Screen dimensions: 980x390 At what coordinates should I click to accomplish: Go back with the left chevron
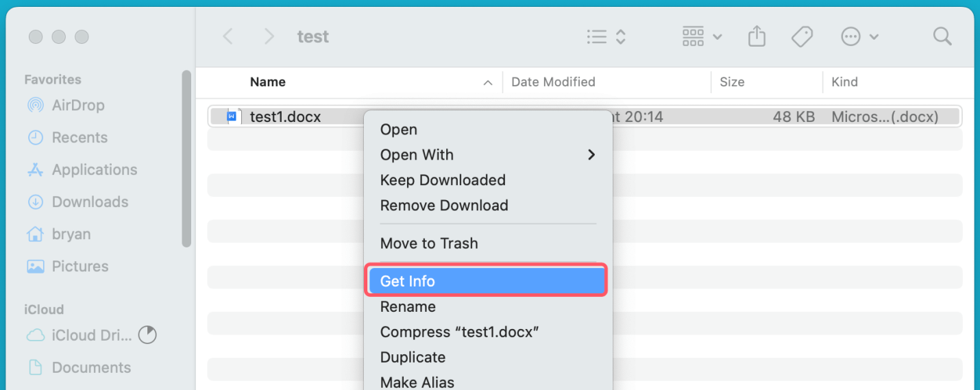click(228, 36)
